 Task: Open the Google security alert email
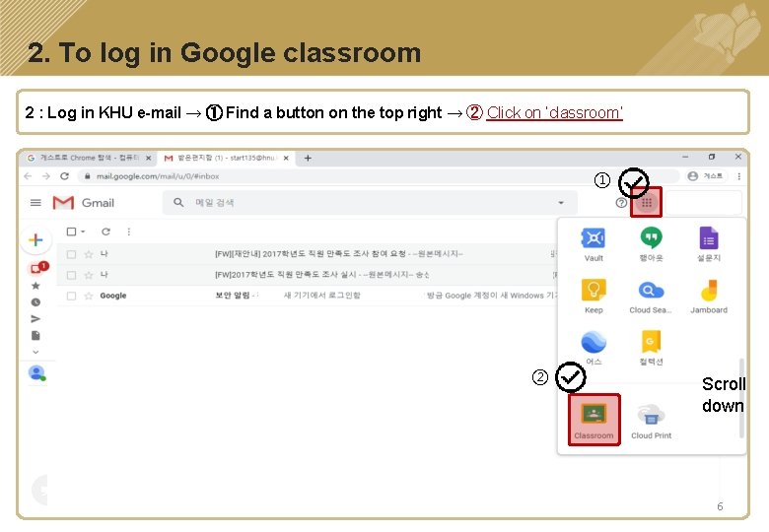(x=308, y=296)
